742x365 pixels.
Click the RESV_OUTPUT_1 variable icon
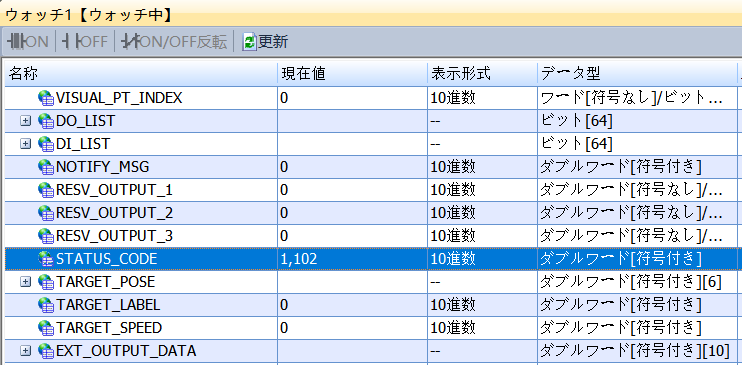pyautogui.click(x=46, y=190)
